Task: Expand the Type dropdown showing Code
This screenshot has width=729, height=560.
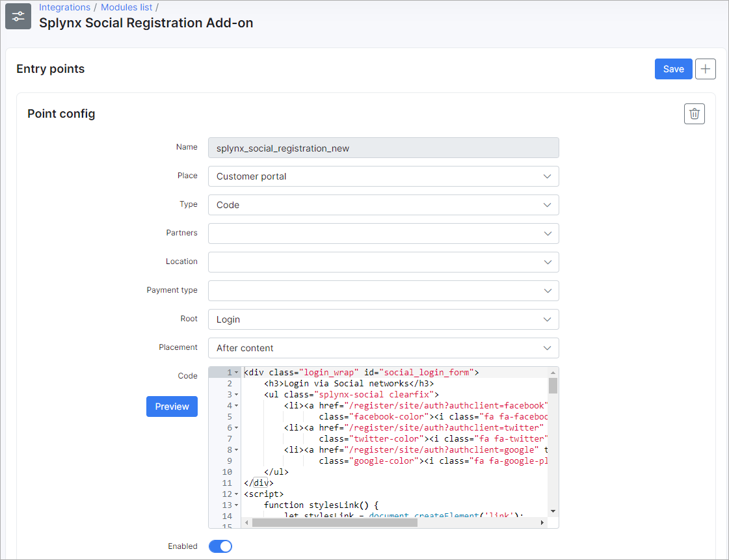Action: click(383, 205)
